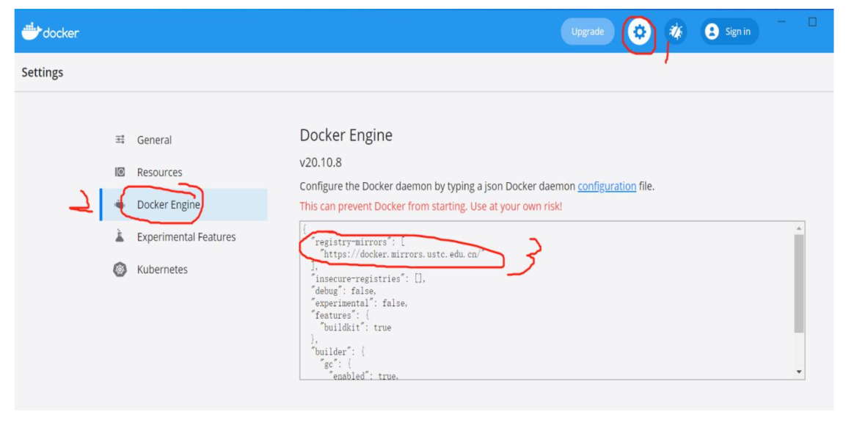This screenshot has width=868, height=423.
Task: Click inside the daemon JSON editor
Action: (x=552, y=300)
